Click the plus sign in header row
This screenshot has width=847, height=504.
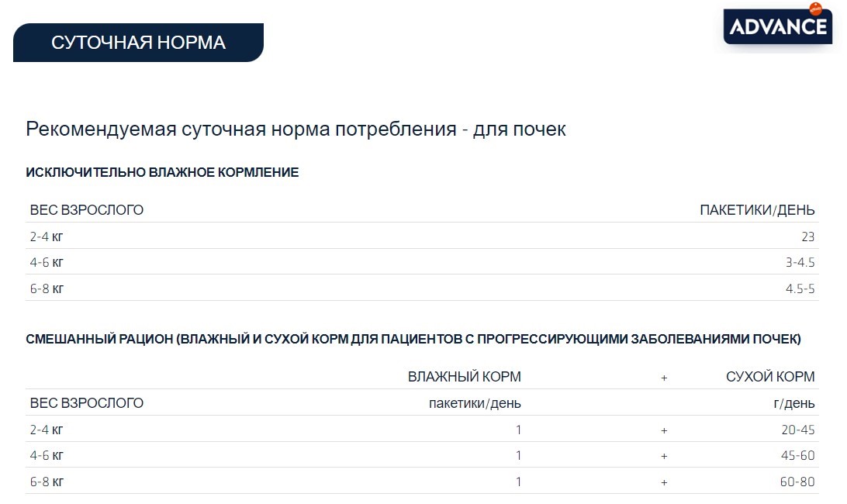coord(664,378)
